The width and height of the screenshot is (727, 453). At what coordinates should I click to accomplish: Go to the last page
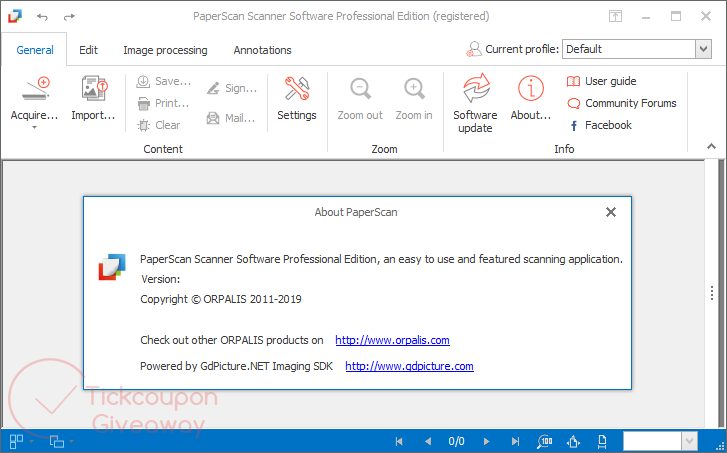[515, 441]
